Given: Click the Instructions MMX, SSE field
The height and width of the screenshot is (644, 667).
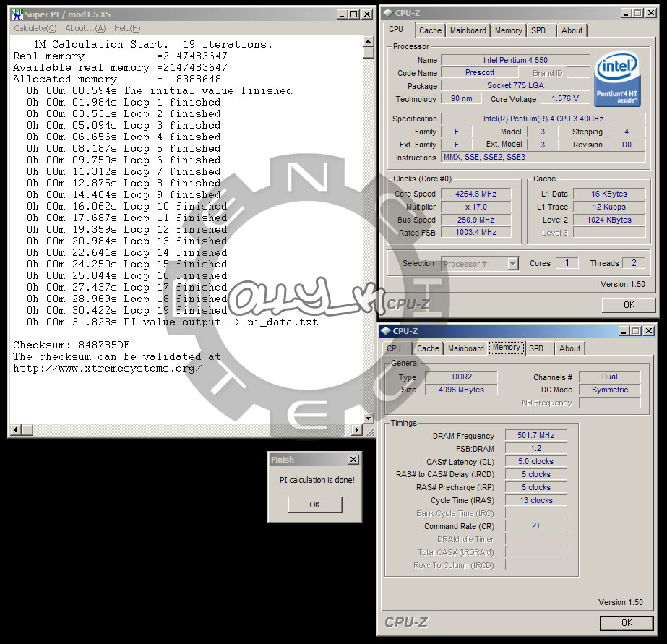Looking at the screenshot, I should coord(543,158).
